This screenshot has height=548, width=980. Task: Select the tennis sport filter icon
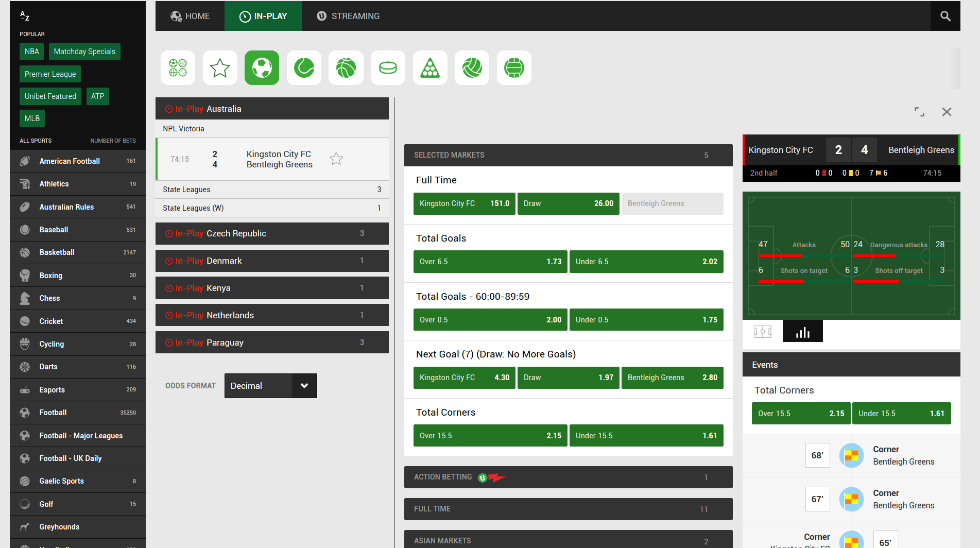click(x=304, y=67)
